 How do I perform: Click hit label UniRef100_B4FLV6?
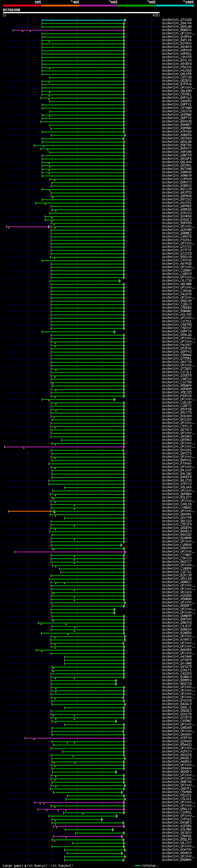tap(177, 40)
